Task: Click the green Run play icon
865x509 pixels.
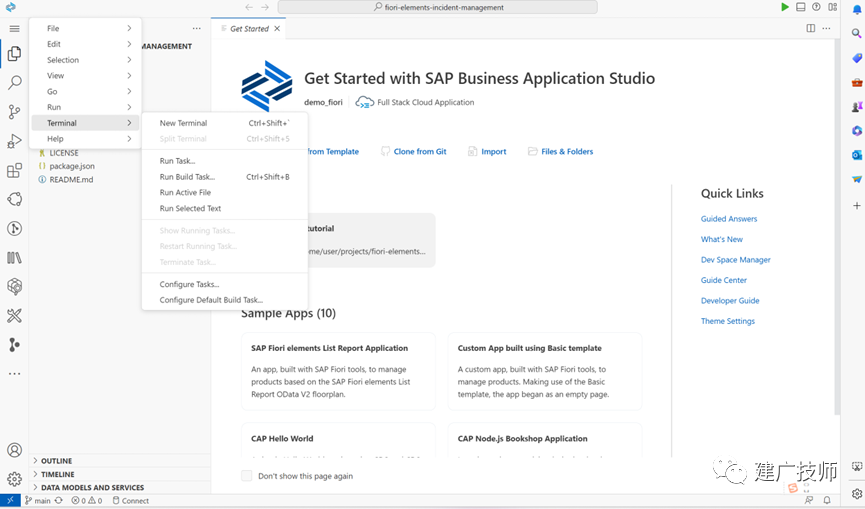Action: coord(784,7)
